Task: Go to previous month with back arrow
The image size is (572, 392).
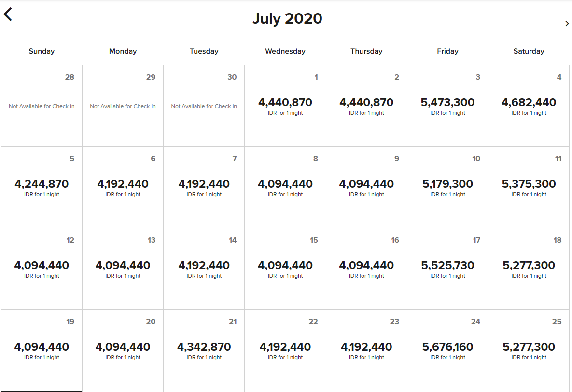Action: click(x=8, y=14)
